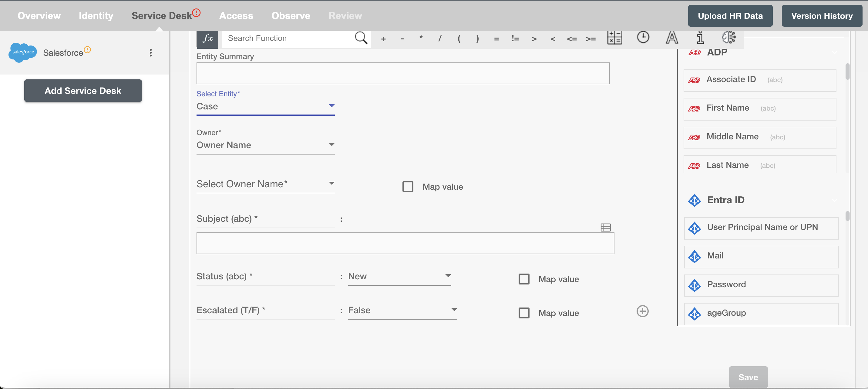Insert the less-than-or-equal operator
This screenshot has height=389, width=868.
point(572,39)
